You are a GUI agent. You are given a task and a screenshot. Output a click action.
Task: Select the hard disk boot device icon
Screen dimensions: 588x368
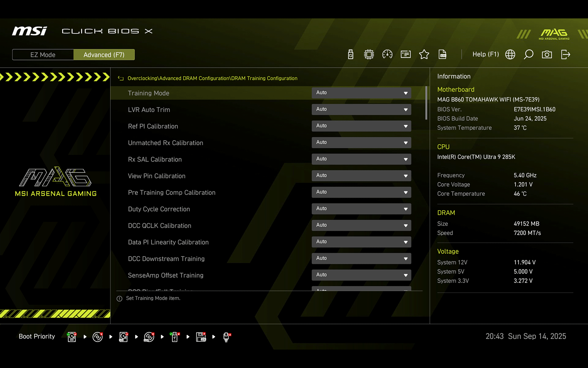pyautogui.click(x=72, y=337)
